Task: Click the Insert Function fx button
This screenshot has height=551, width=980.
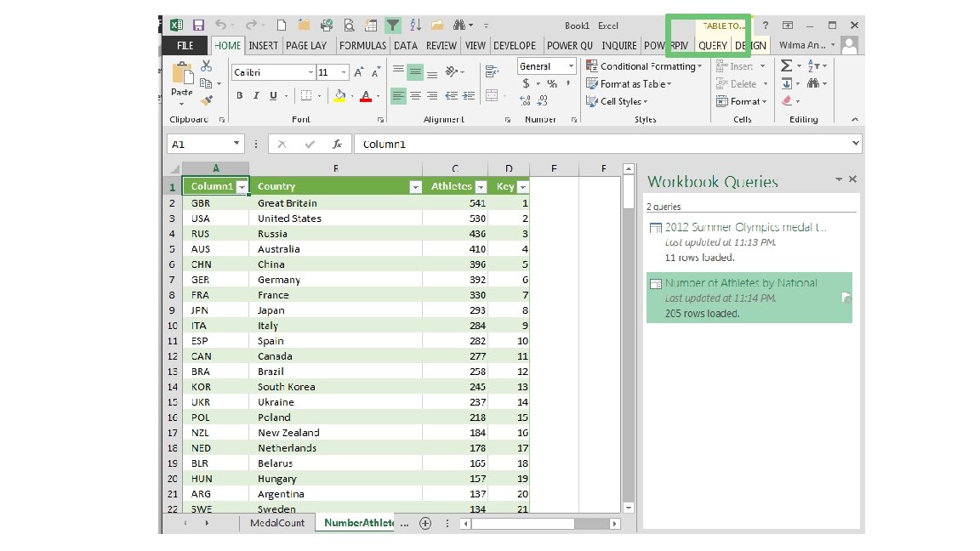Action: pos(338,145)
